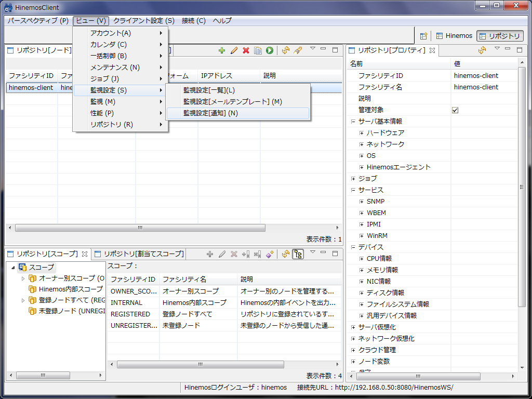Collapse the サーバ基本情報 property group
Image resolution: width=532 pixels, height=399 pixels.
[x=353, y=122]
